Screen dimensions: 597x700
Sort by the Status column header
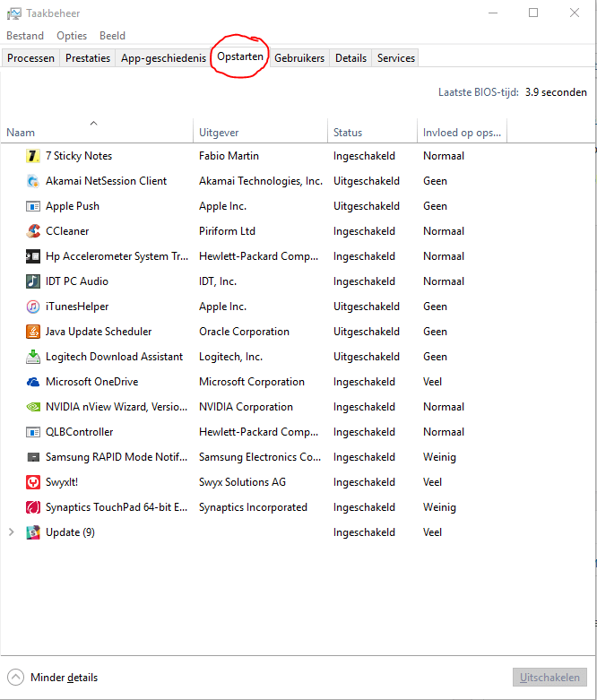348,133
